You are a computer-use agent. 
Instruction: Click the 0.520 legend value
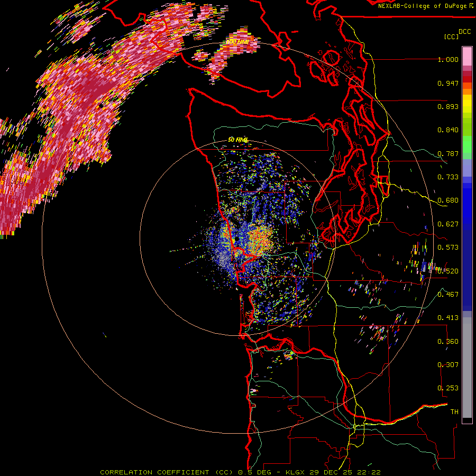[448, 271]
